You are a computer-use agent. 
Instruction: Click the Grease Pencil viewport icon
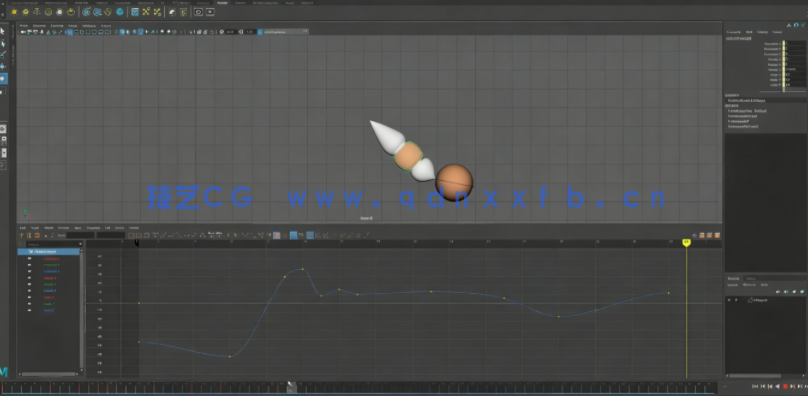click(60, 32)
